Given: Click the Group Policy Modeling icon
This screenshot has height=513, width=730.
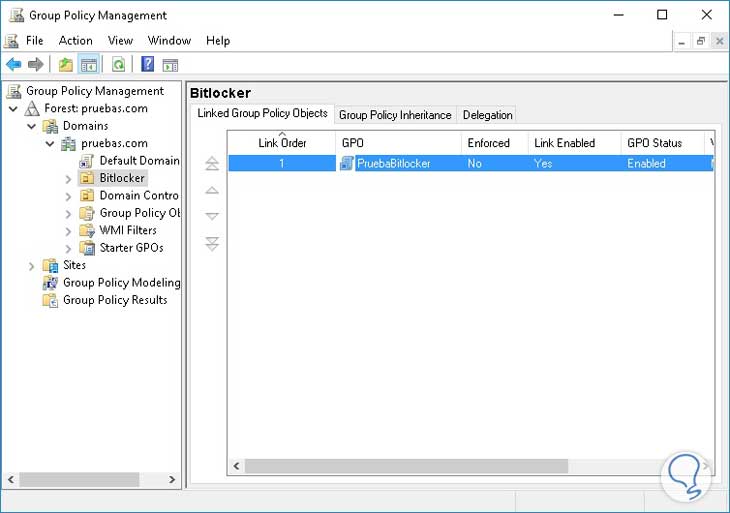Looking at the screenshot, I should click(50, 283).
